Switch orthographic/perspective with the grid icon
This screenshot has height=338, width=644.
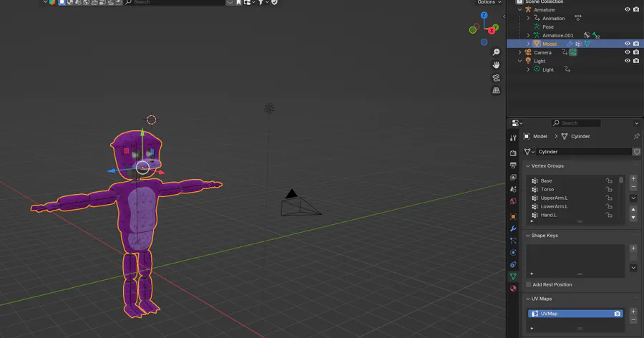point(496,90)
